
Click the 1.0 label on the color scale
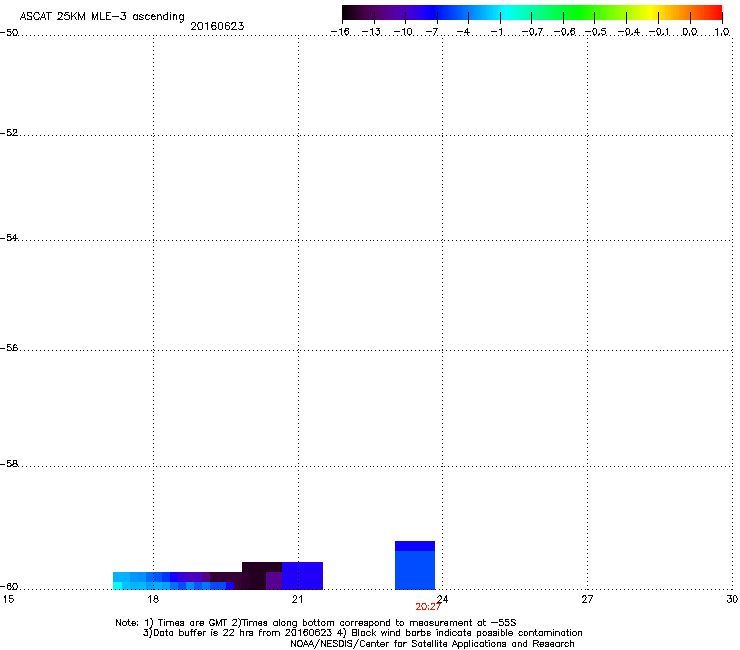coord(722,32)
